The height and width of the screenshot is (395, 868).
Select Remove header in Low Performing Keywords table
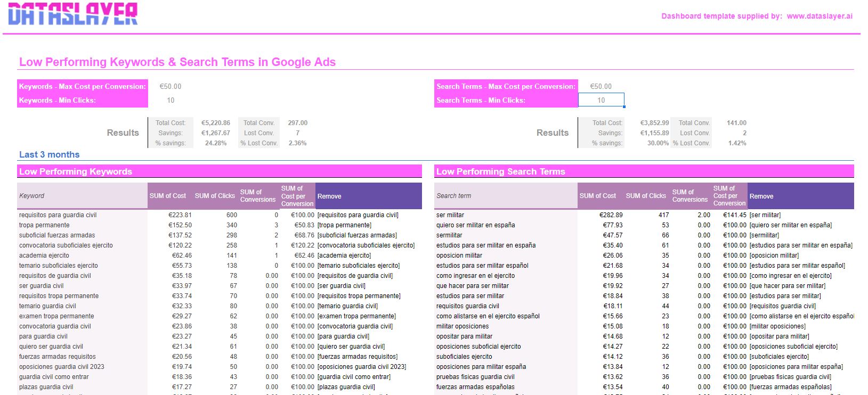[329, 196]
